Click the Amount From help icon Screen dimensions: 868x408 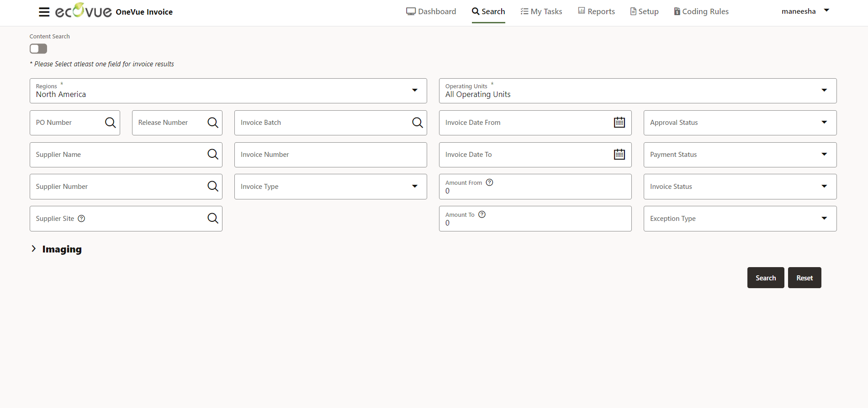pos(489,183)
